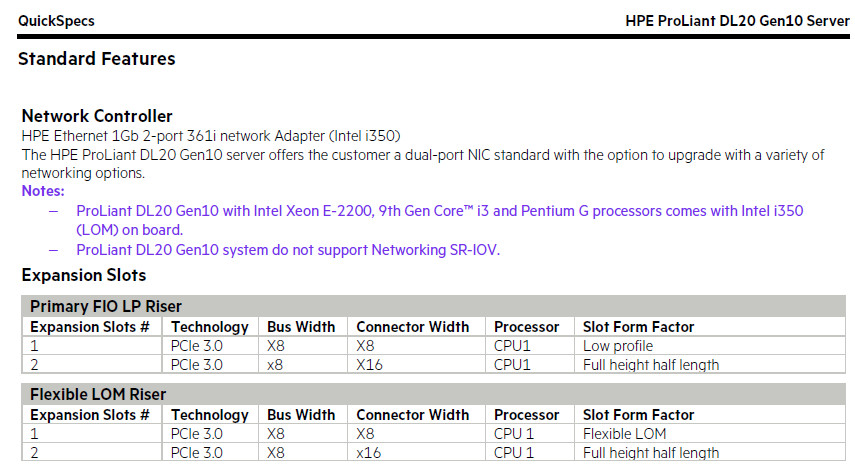Click the purple "Notes:" label

click(x=43, y=191)
